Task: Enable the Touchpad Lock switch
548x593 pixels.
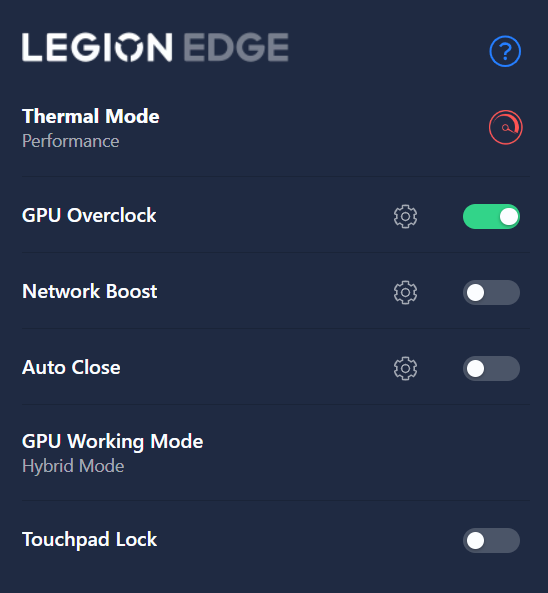Action: [491, 540]
